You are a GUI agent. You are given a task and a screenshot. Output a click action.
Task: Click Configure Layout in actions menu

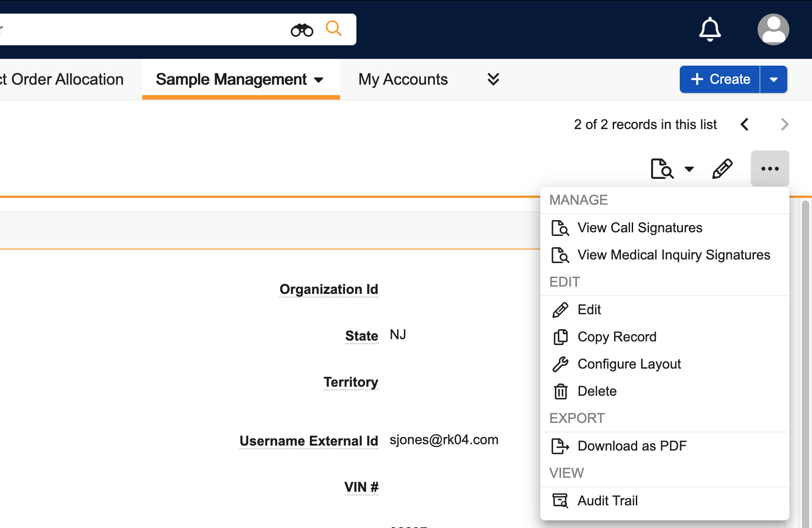pos(629,364)
